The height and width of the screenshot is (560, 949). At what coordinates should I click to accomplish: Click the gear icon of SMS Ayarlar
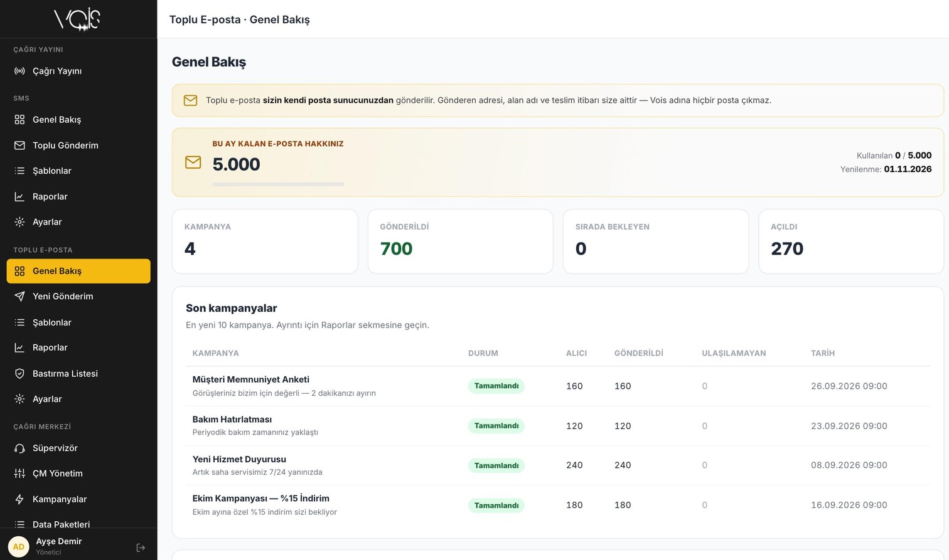19,222
